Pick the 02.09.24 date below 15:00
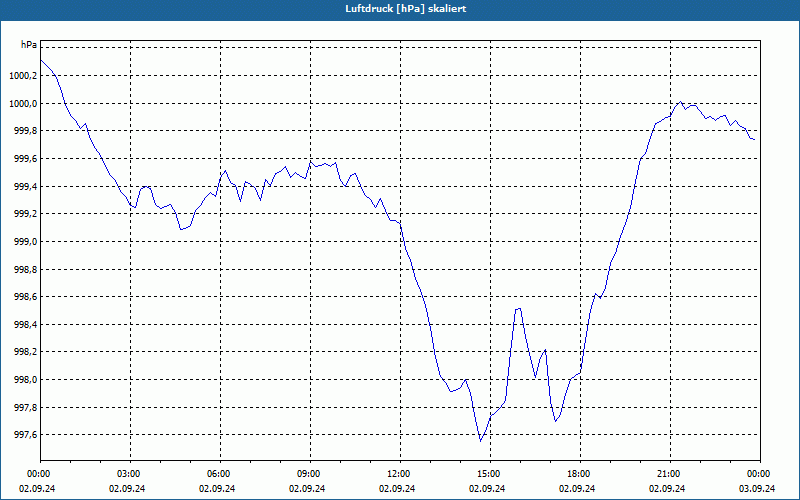 click(487, 488)
